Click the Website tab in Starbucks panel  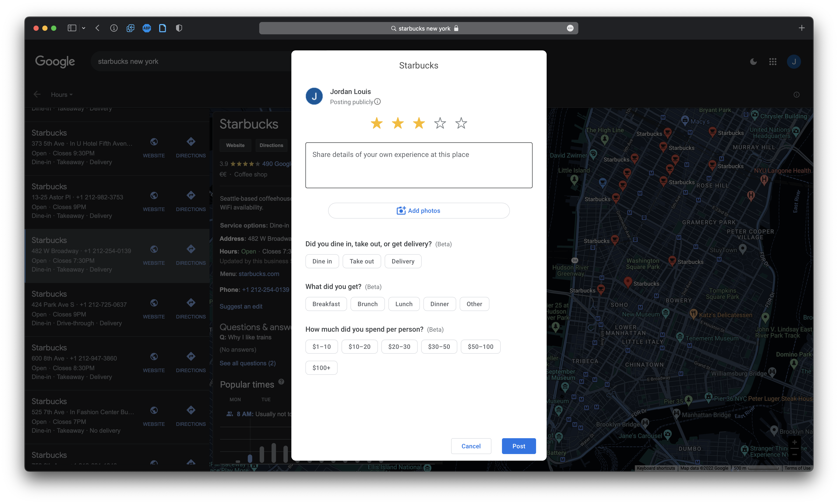pos(235,145)
